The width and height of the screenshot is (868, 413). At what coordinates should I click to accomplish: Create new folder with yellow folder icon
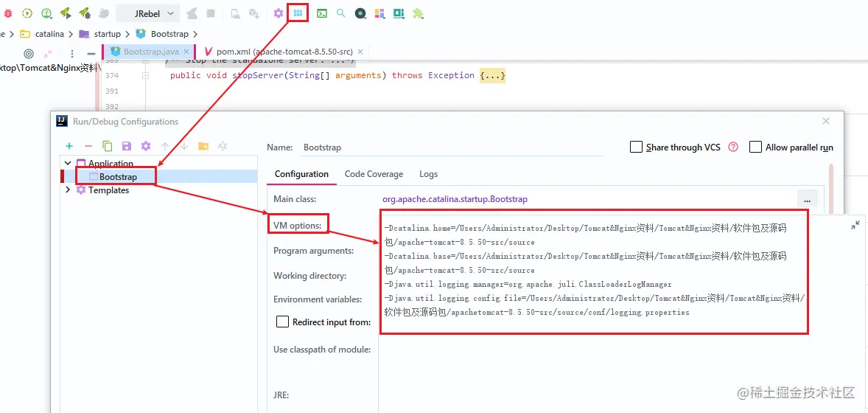203,146
